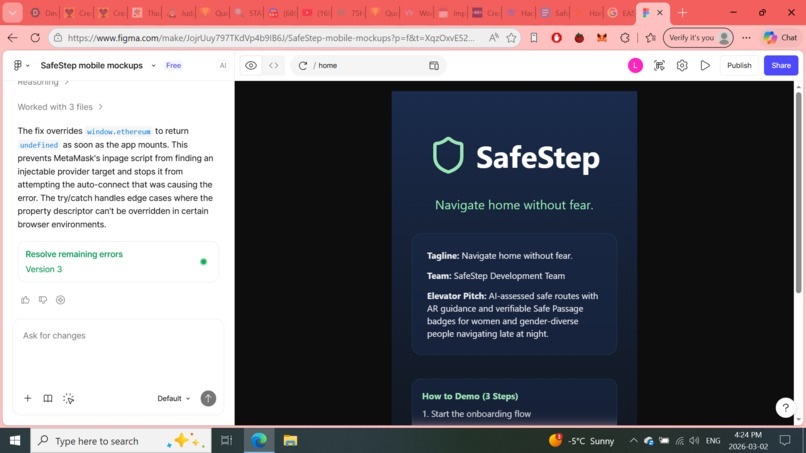The width and height of the screenshot is (806, 453).
Task: Bookmark the page with the star icon
Action: (511, 38)
